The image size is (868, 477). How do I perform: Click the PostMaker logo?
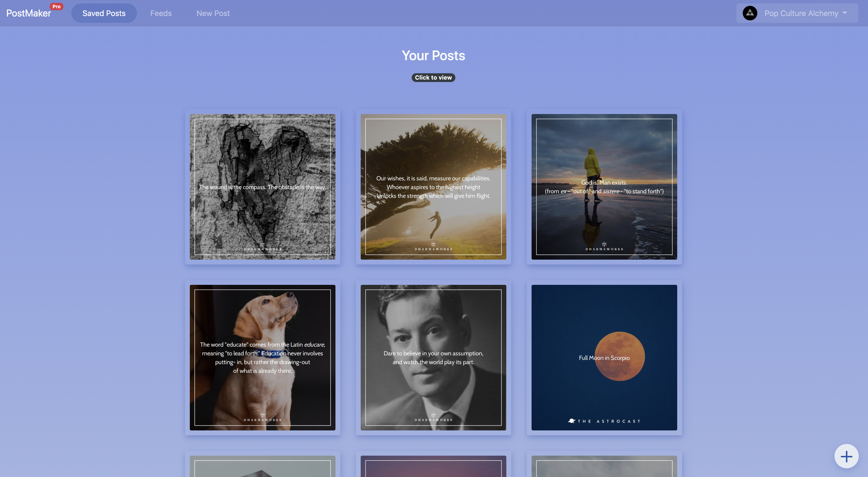tap(29, 13)
